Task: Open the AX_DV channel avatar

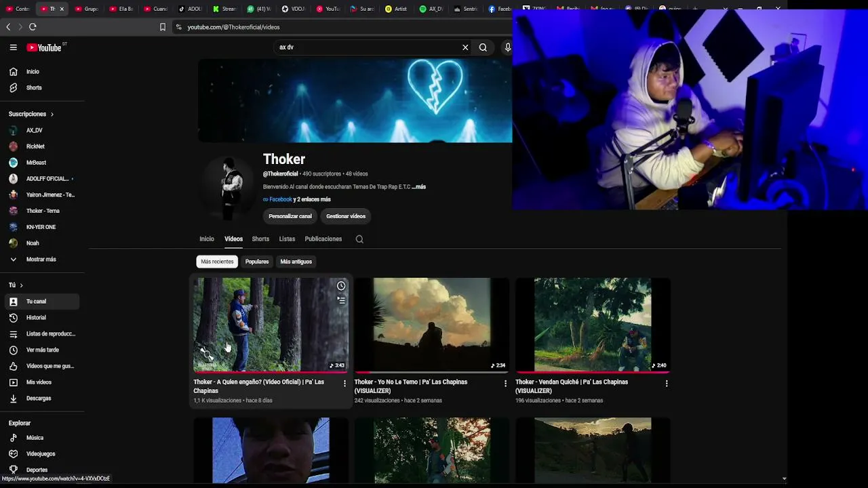Action: (x=13, y=130)
